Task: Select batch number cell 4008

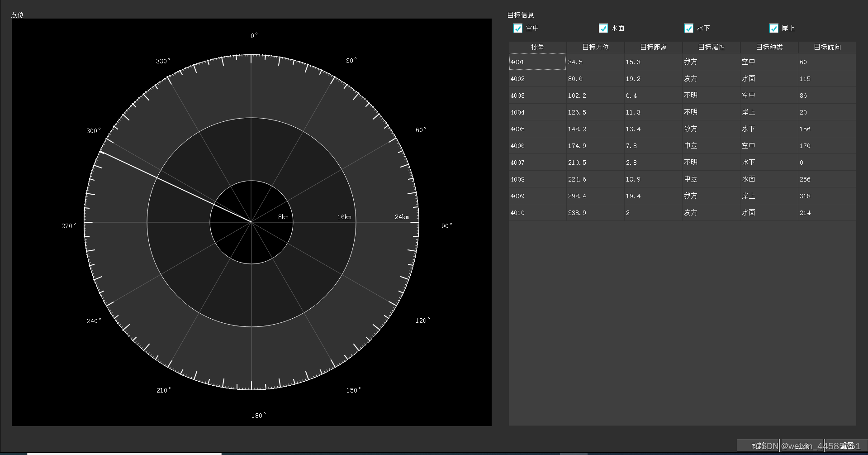Action: coord(538,179)
